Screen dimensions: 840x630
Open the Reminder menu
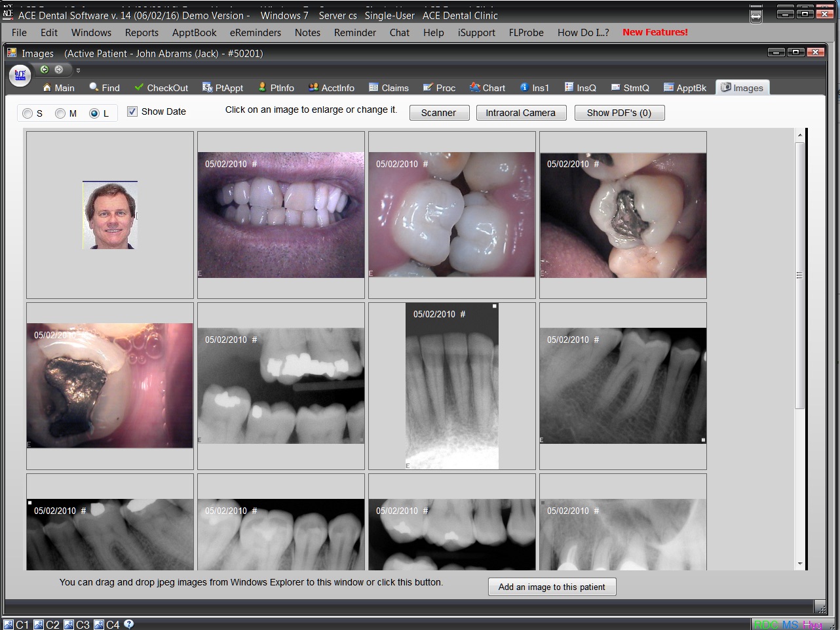(355, 32)
